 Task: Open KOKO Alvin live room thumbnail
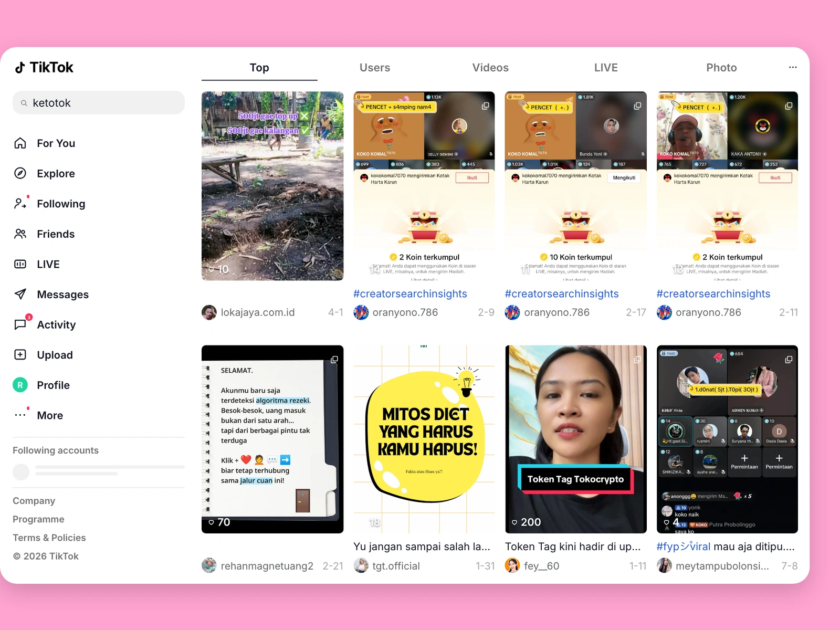point(727,439)
